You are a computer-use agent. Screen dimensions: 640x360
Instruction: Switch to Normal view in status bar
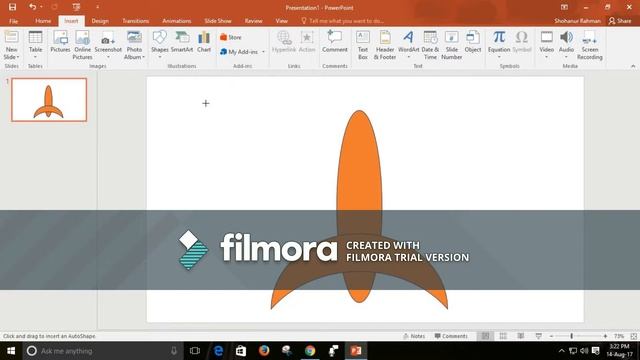tap(485, 336)
